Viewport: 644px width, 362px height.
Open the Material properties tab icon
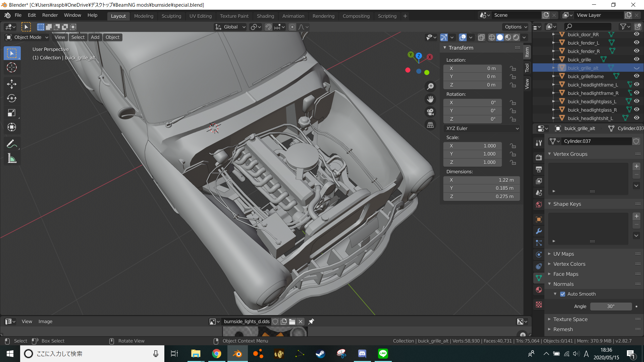pos(539,290)
